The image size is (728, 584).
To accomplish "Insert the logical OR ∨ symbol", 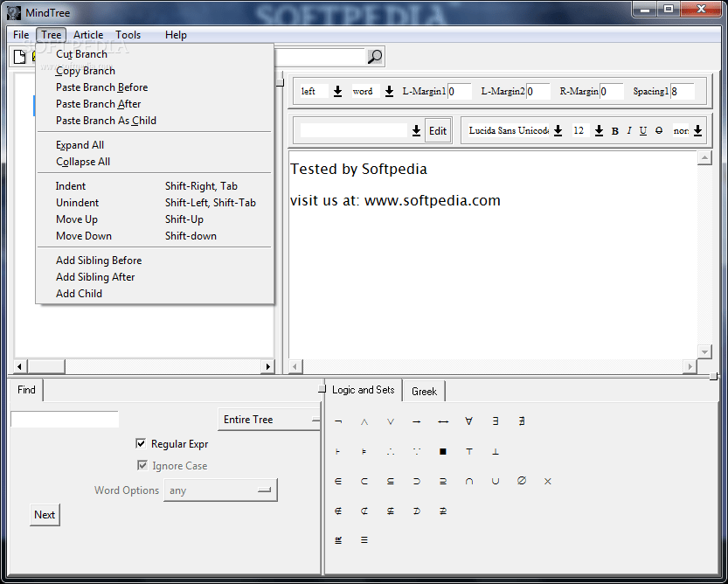I will (x=391, y=422).
